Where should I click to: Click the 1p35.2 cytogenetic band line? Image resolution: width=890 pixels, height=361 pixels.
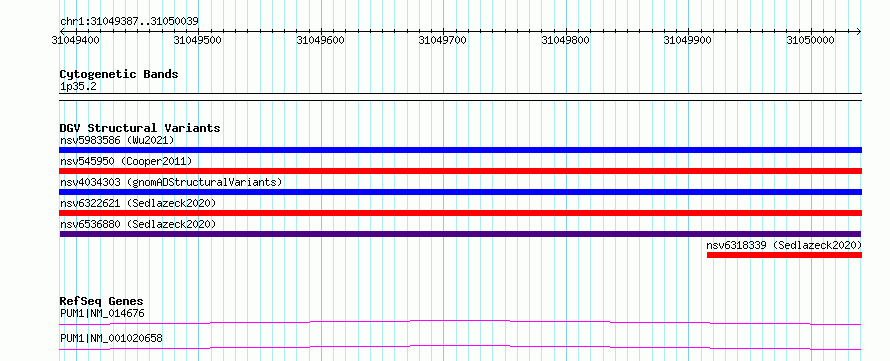point(460,96)
